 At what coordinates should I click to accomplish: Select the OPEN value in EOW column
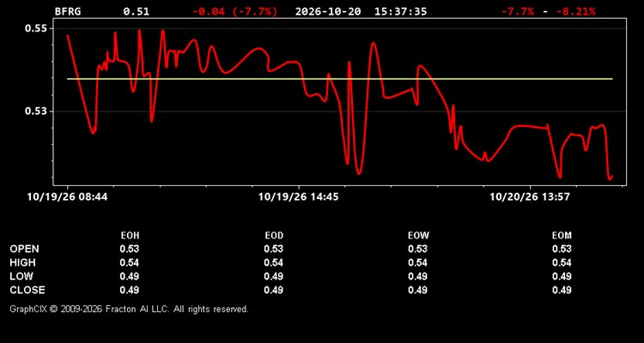point(417,249)
